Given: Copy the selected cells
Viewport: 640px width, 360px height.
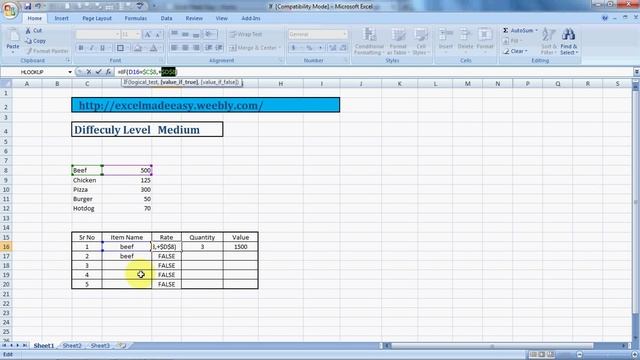Looking at the screenshot, I should tap(36, 41).
